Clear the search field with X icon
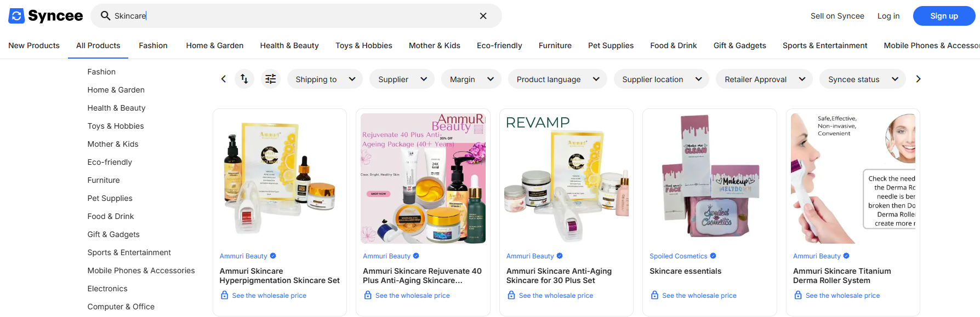The height and width of the screenshot is (317, 980). [x=483, y=16]
